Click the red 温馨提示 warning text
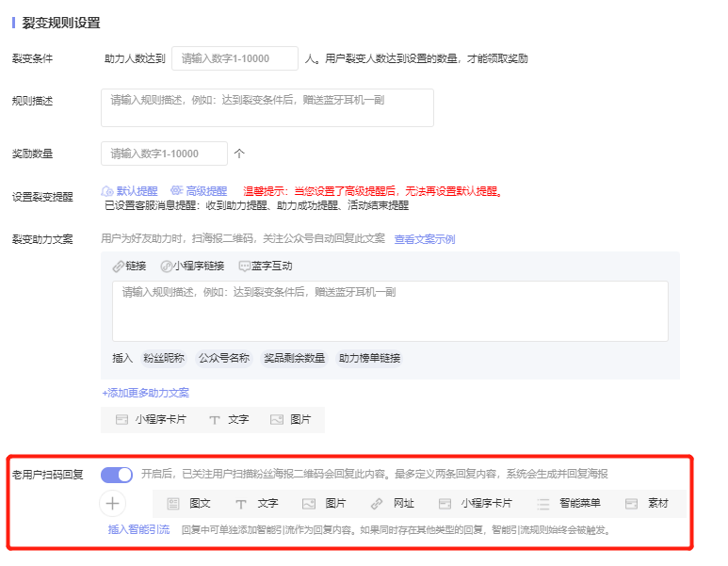 pos(373,191)
